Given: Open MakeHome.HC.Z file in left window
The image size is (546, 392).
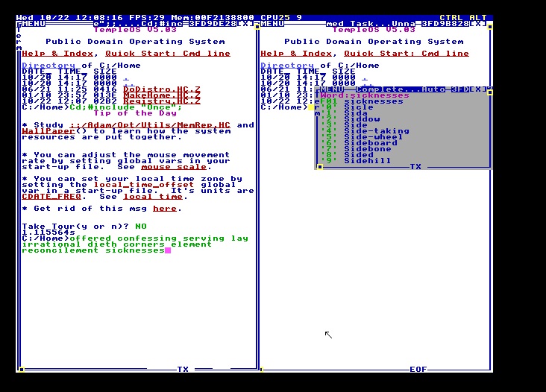Looking at the screenshot, I should [x=162, y=95].
